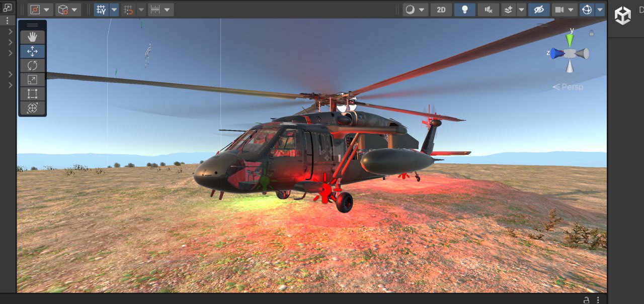Open the grid settings dropdown arrow
Screen dimensions: 644x304
[x=114, y=10]
